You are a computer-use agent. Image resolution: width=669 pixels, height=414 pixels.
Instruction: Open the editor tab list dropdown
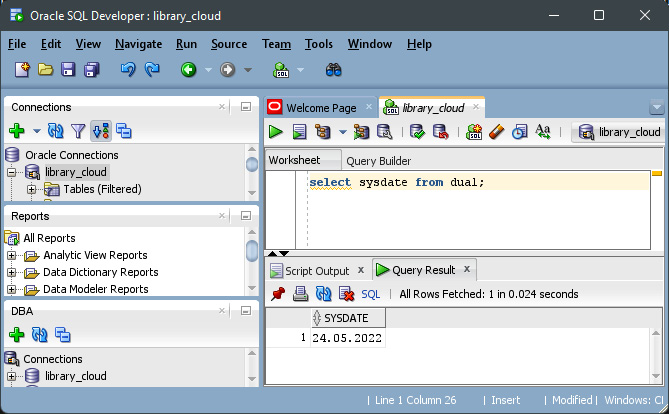[x=657, y=107]
